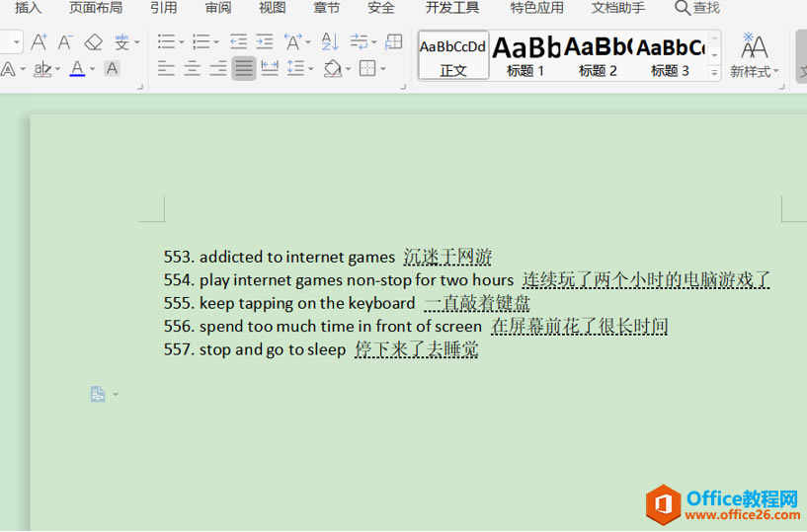Open the Chinese layout icon
Viewport: 807px width, 532px height.
[x=293, y=41]
